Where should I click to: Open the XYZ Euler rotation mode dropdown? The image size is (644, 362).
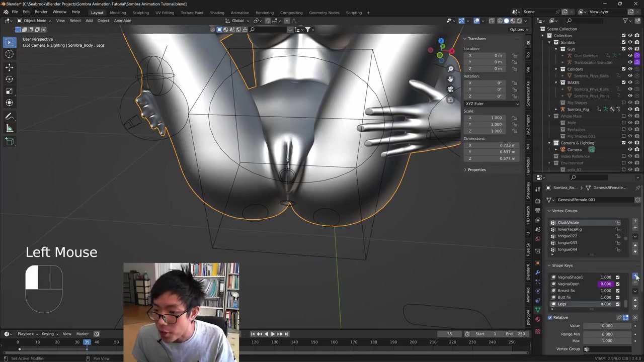point(492,104)
